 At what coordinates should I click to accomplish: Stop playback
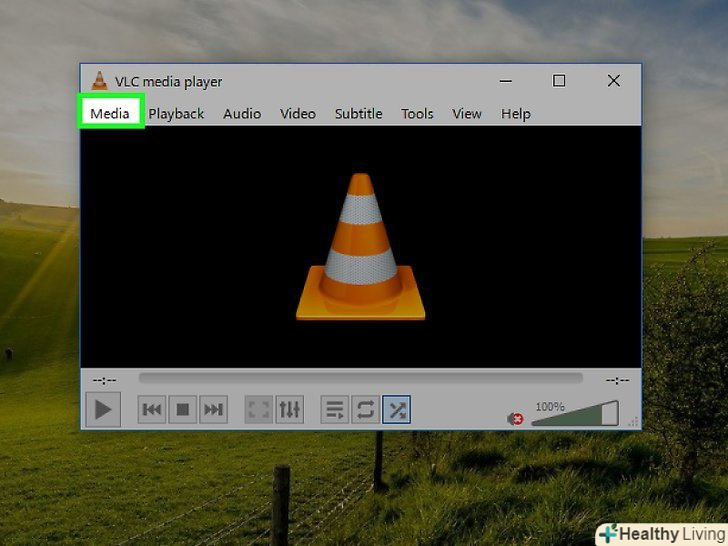(182, 410)
